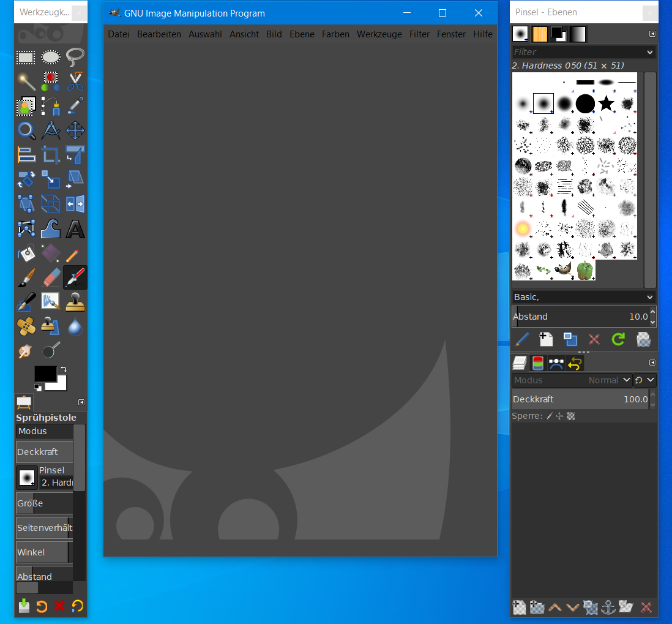The width and height of the screenshot is (672, 624).
Task: Swap foreground and background colors arrow
Action: click(x=64, y=370)
